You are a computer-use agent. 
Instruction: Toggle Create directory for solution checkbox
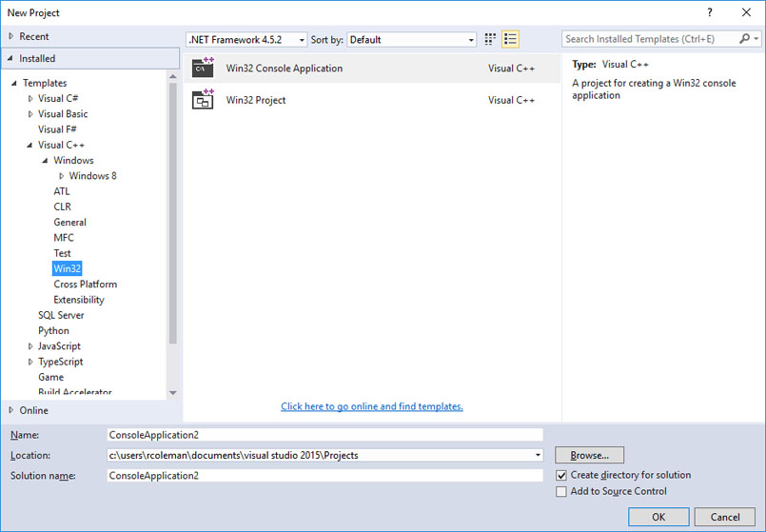click(561, 475)
